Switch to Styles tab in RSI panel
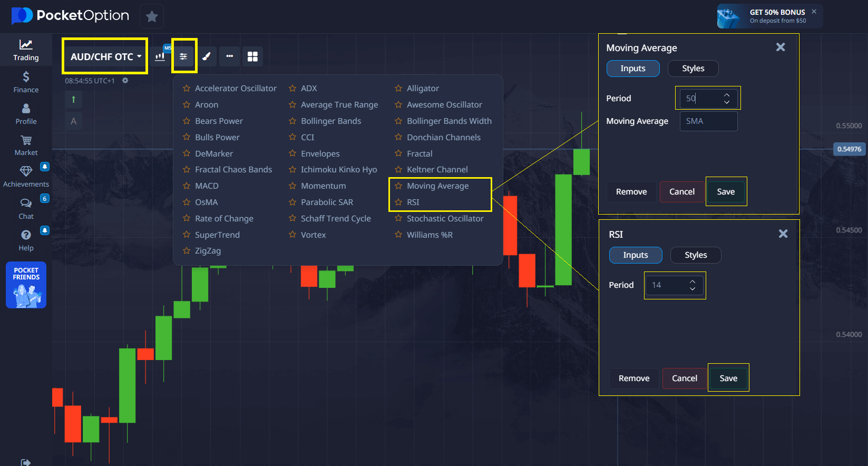The height and width of the screenshot is (466, 868). click(696, 255)
